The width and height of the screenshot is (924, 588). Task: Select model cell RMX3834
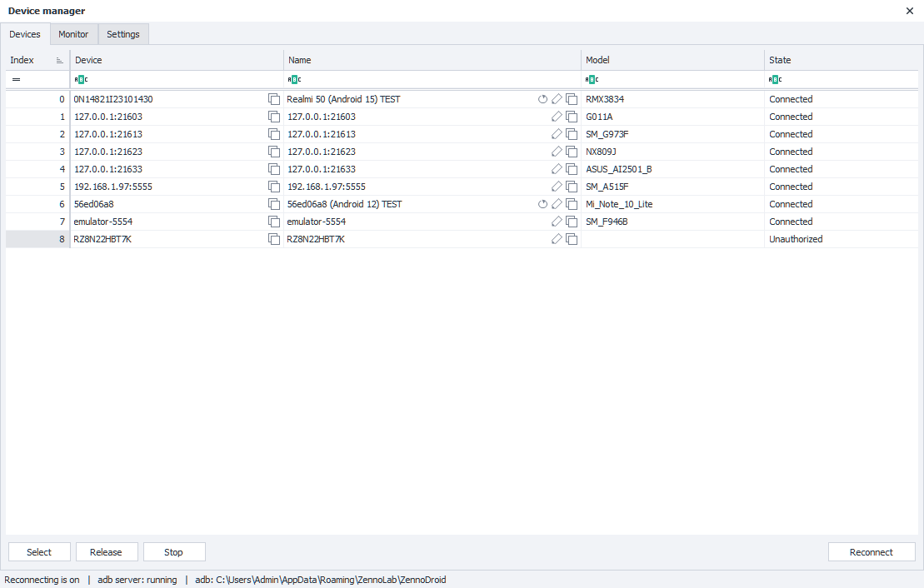[x=672, y=99]
